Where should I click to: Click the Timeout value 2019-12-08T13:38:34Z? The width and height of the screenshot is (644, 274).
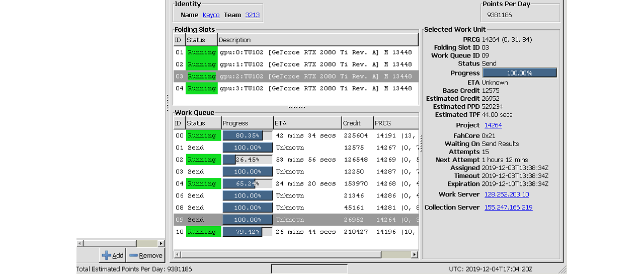515,176
